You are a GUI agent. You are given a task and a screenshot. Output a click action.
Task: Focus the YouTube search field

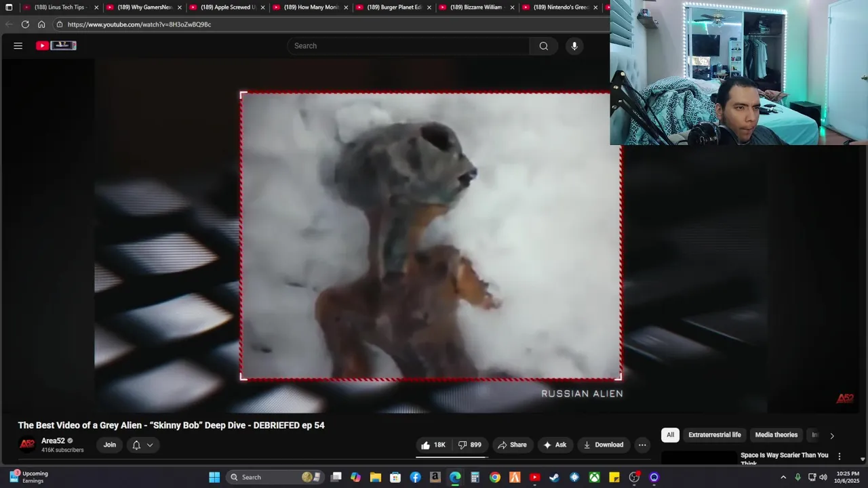[408, 46]
